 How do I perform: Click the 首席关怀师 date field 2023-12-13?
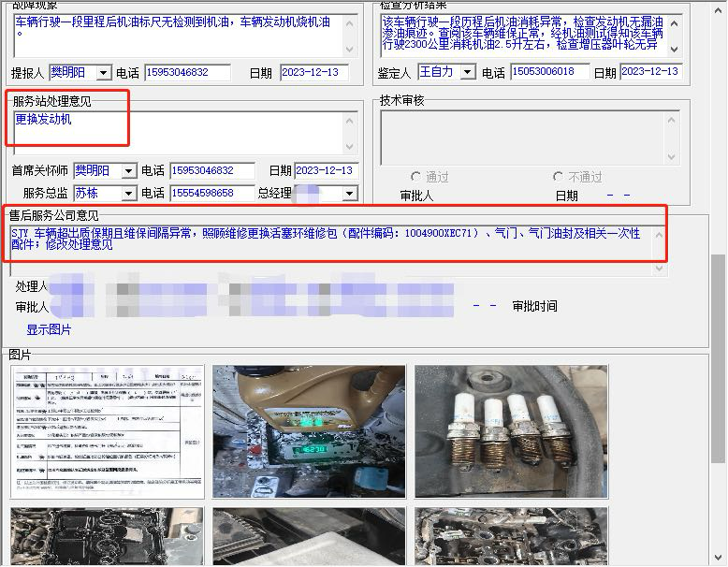(x=326, y=171)
